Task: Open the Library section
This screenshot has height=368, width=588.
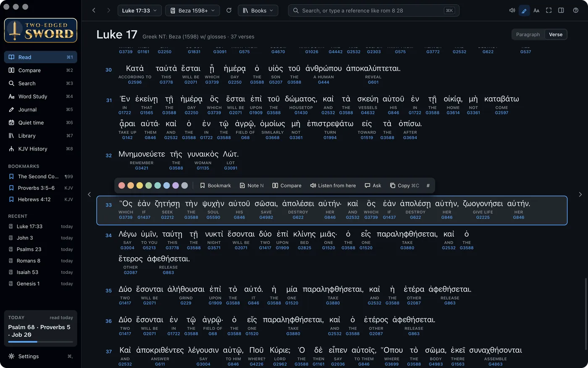Action: [x=41, y=135]
